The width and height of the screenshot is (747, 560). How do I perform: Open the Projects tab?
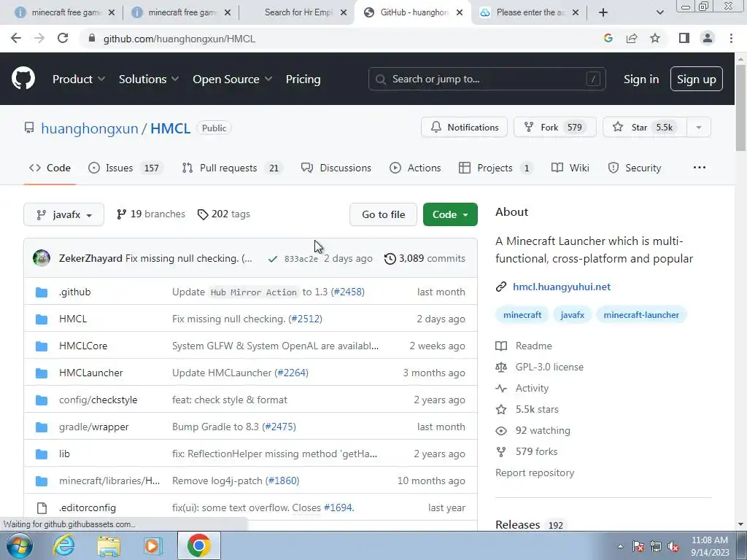(x=496, y=168)
